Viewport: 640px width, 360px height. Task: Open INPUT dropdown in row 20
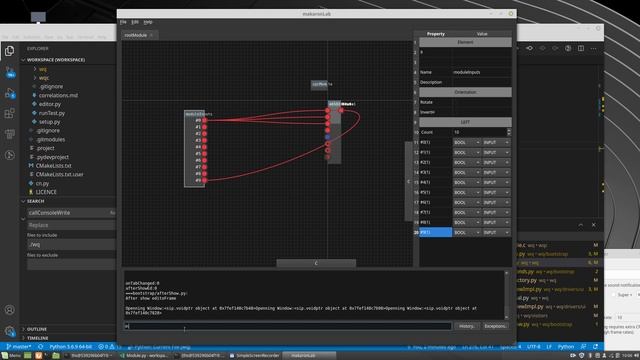point(496,232)
